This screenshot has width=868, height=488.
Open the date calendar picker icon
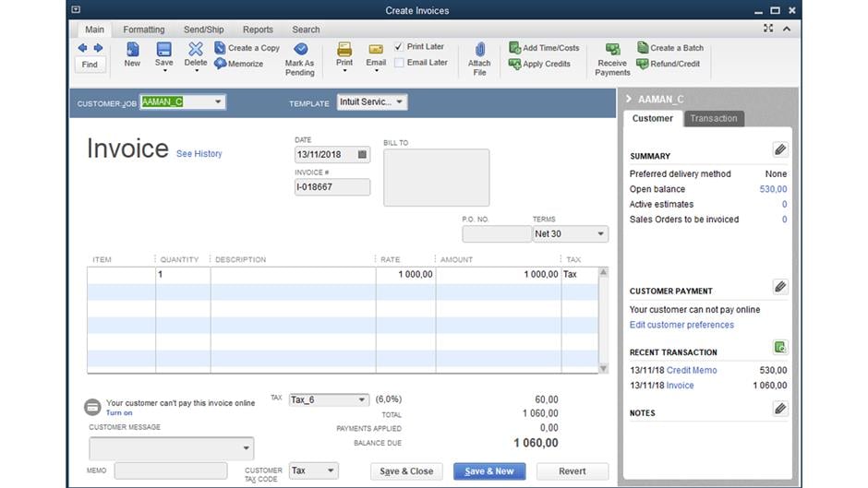[362, 155]
